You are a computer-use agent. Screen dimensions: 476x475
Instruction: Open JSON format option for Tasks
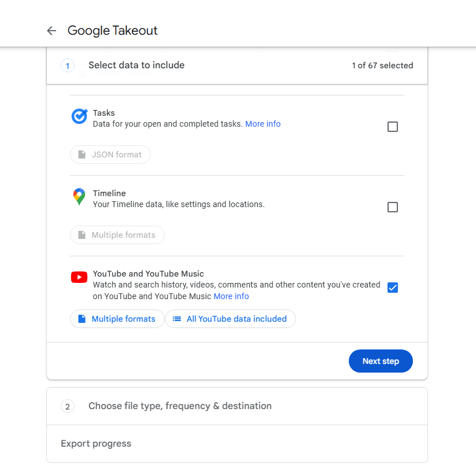110,154
